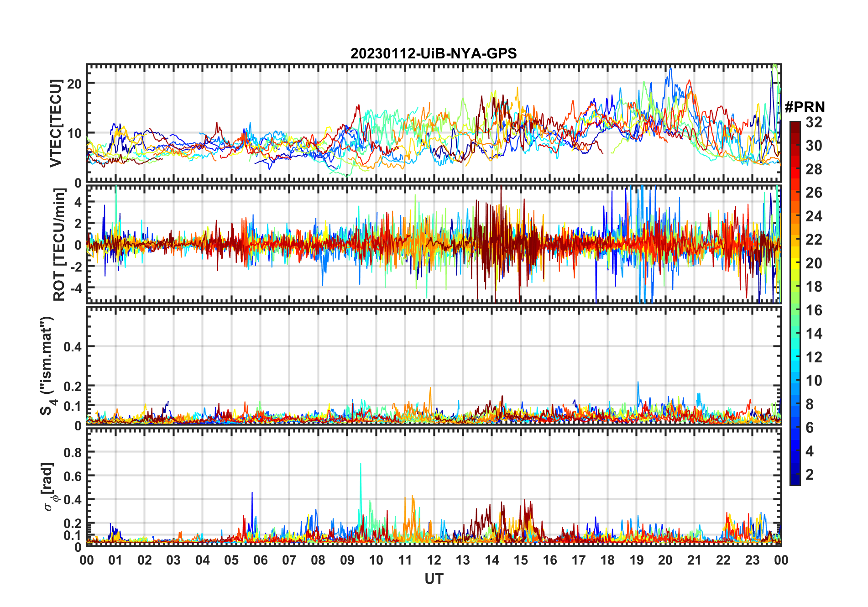This screenshot has width=868, height=607.
Task: Click the 23 hour tick on the UT axis
Action: tap(753, 560)
